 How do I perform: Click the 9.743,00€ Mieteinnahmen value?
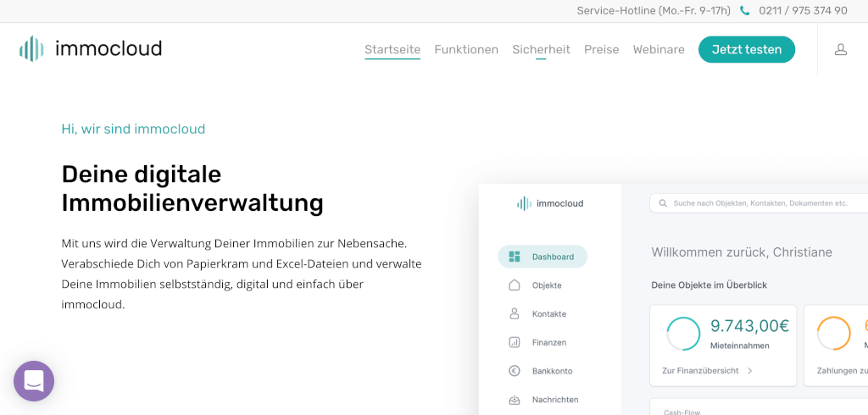[x=749, y=326]
